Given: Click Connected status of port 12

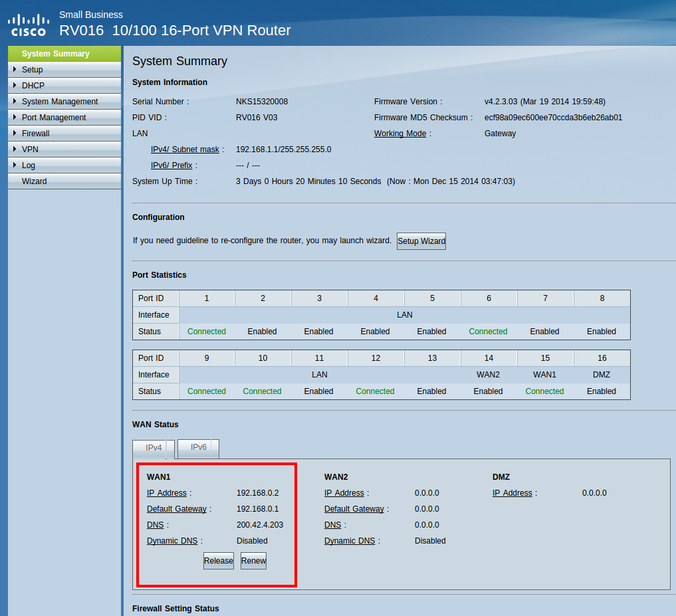Looking at the screenshot, I should 375,391.
